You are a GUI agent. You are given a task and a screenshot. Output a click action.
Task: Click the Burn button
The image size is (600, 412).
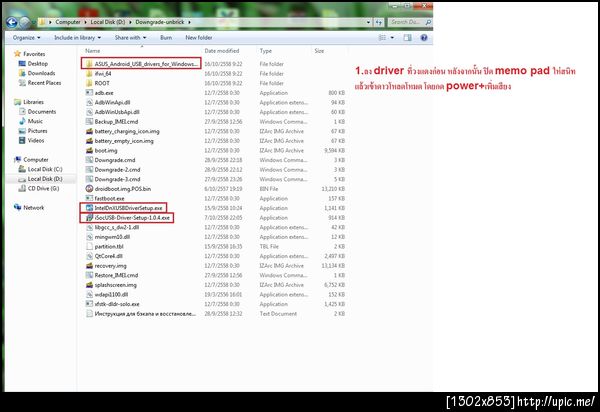(x=166, y=37)
